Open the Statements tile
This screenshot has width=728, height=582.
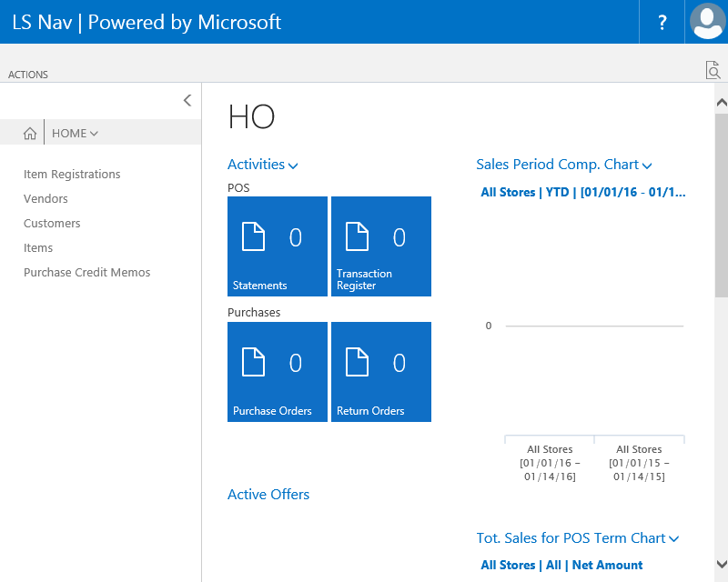(x=278, y=246)
